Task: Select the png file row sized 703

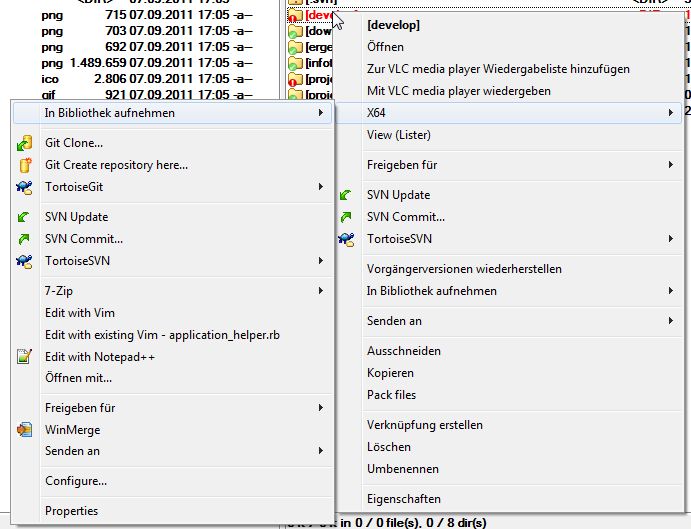Action: pos(147,31)
